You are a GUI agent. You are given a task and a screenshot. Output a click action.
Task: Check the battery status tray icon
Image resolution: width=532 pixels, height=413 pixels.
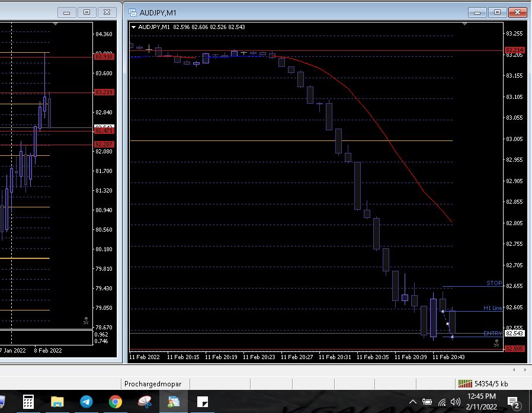pos(427,402)
